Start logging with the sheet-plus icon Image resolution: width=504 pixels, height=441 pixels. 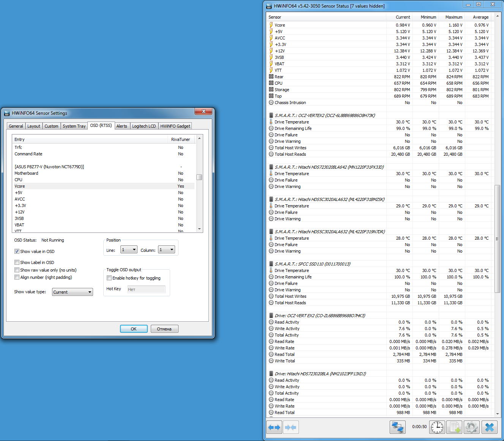454,427
